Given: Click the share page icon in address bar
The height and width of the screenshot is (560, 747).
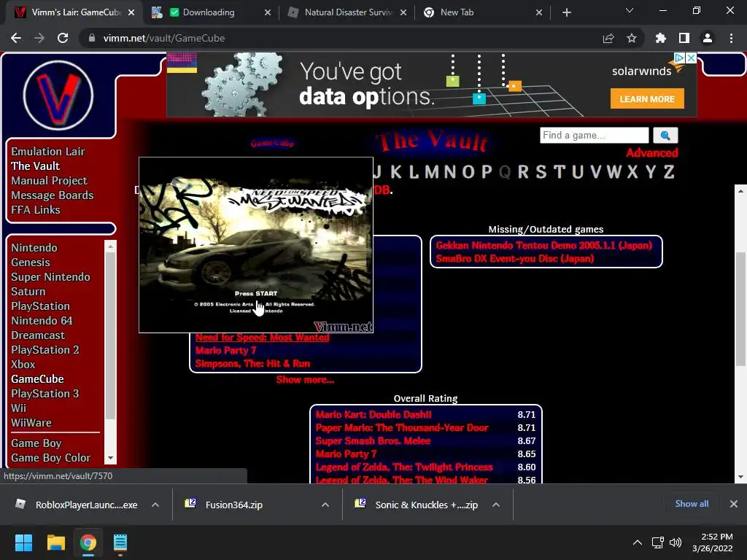Looking at the screenshot, I should point(608,38).
